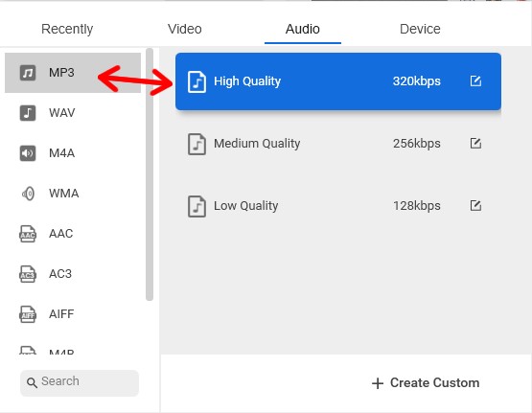Click the format list scrollbar
The image size is (532, 413).
click(150, 174)
